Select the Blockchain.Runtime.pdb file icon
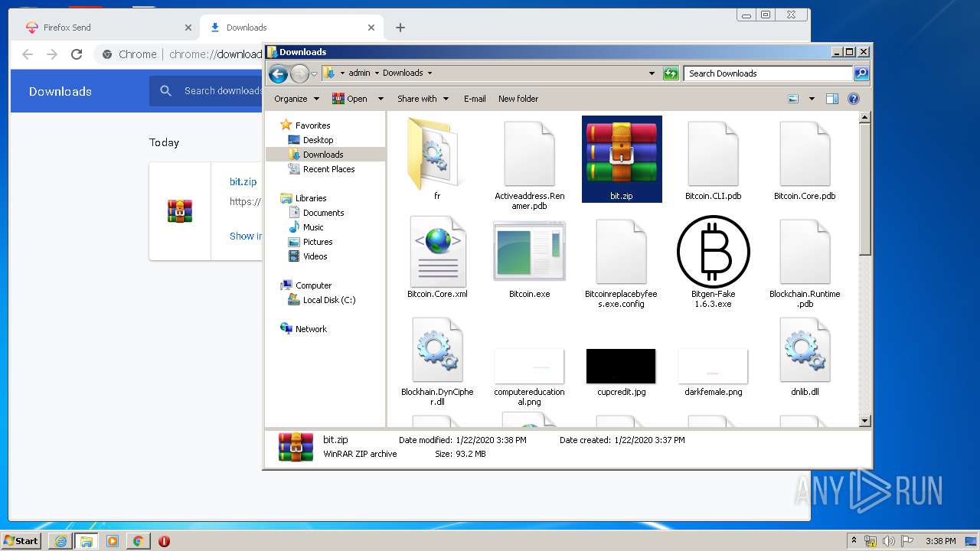Viewport: 980px width, 551px height. point(805,252)
